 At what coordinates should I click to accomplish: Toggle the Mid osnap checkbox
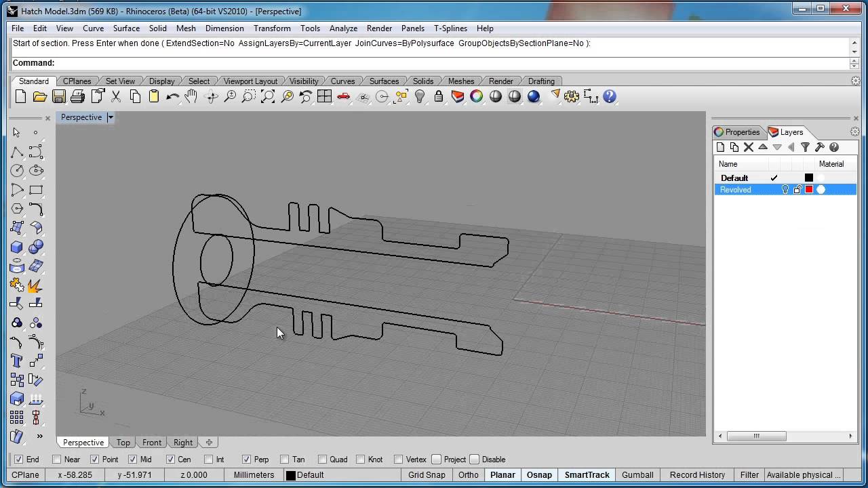click(133, 460)
